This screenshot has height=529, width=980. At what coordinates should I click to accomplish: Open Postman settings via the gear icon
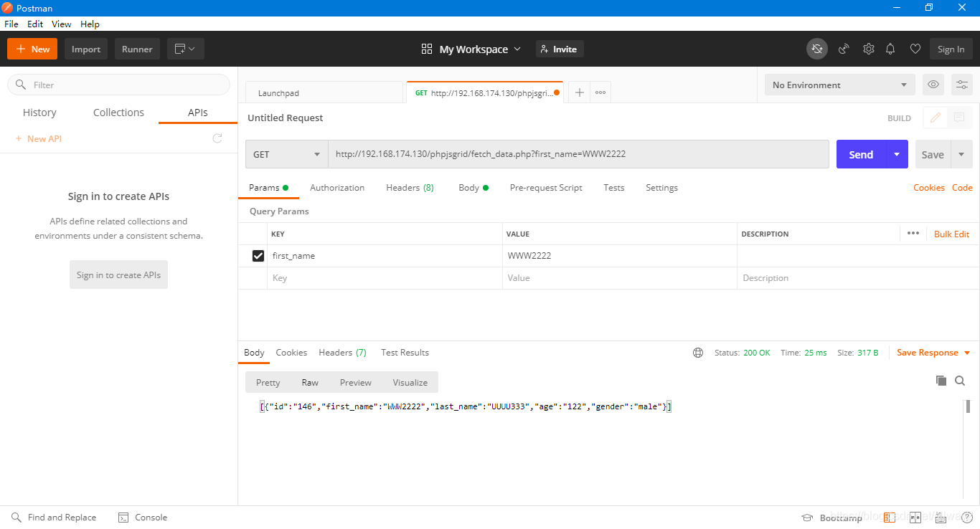click(868, 49)
